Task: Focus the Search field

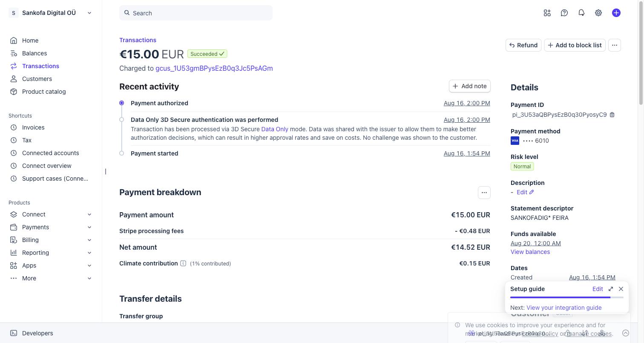Action: [196, 13]
